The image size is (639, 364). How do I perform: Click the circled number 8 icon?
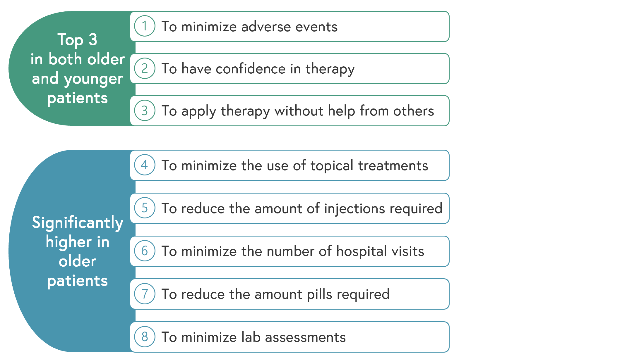click(145, 337)
